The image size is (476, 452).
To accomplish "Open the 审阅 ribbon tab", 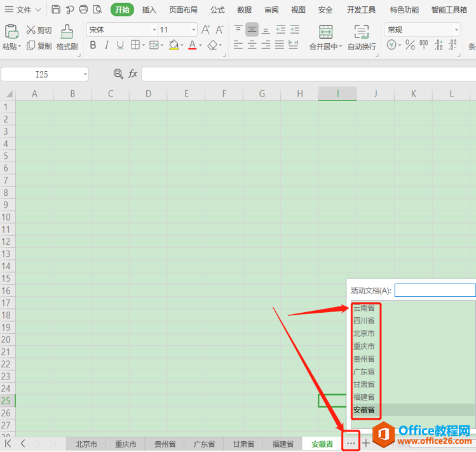I will coord(271,10).
